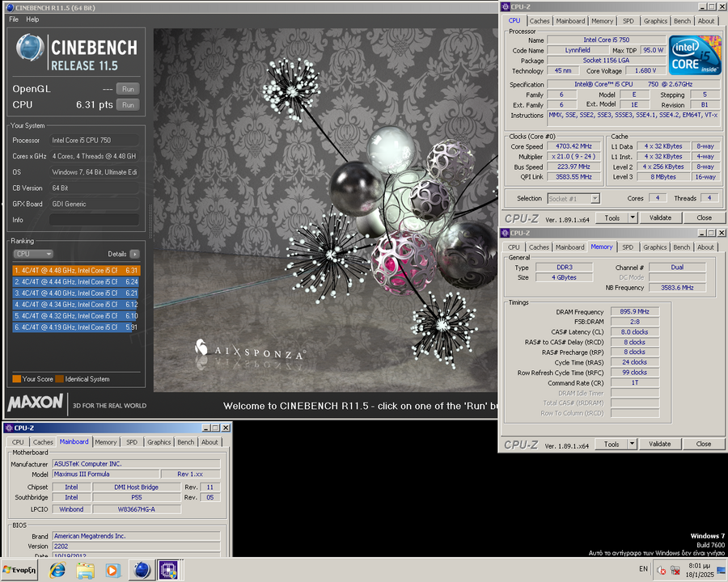The height and width of the screenshot is (582, 728).
Task: Click the network status tray icon
Action: (x=675, y=571)
